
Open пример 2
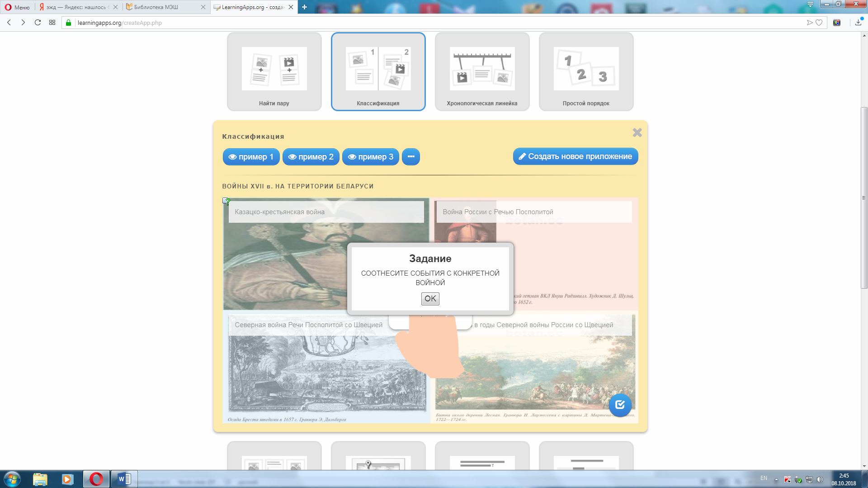coord(311,157)
